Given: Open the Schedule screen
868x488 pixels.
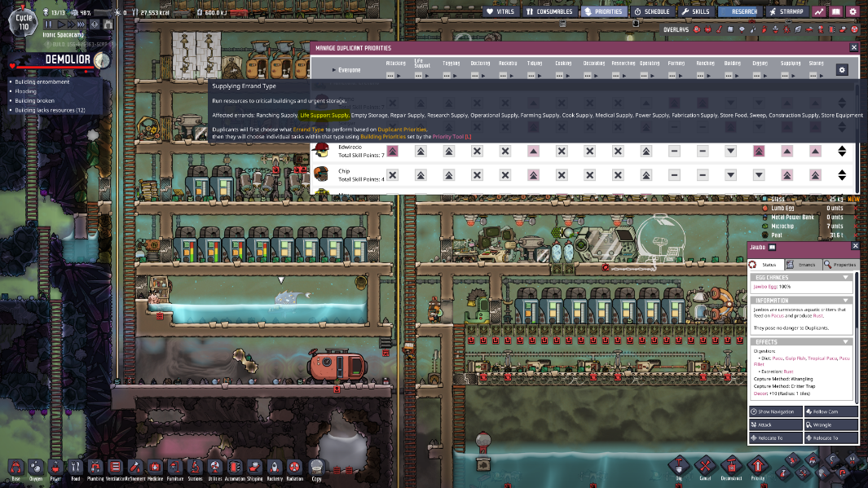Looking at the screenshot, I should coord(651,11).
